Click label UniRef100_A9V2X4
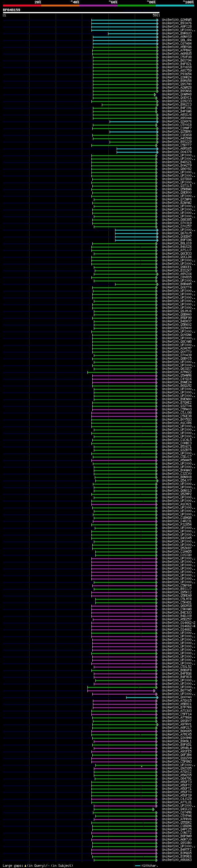 (x=177, y=274)
